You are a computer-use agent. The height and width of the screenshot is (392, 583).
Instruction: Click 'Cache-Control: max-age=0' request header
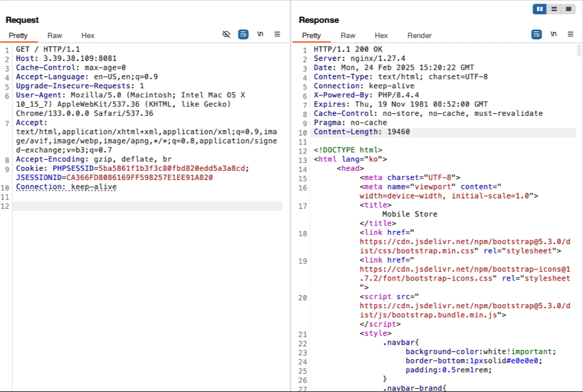click(x=71, y=68)
